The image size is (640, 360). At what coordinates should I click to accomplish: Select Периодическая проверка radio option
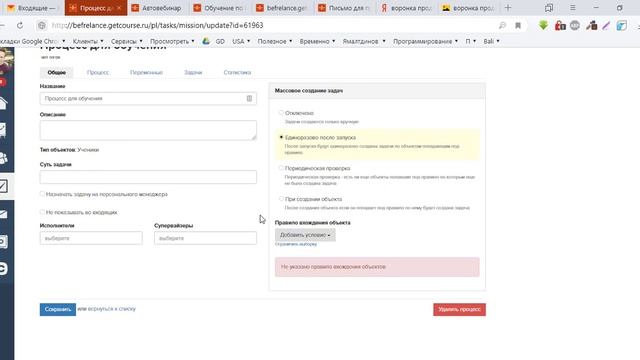tap(281, 168)
